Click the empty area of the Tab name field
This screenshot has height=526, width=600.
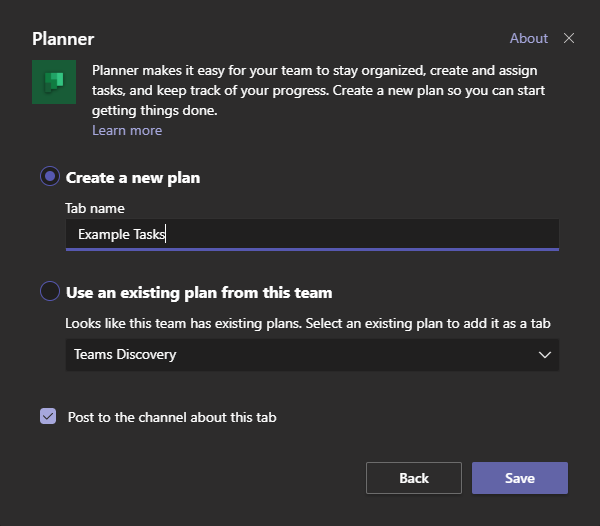pos(360,234)
